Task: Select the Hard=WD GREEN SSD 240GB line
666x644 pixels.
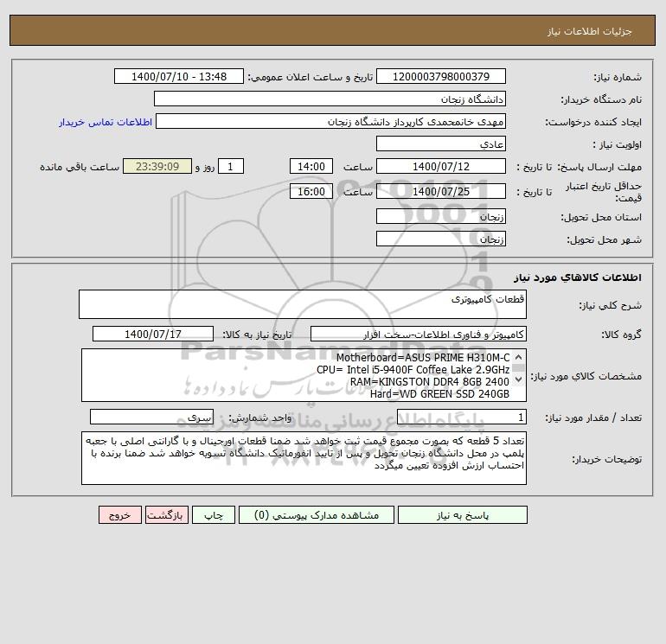Action: 439,394
